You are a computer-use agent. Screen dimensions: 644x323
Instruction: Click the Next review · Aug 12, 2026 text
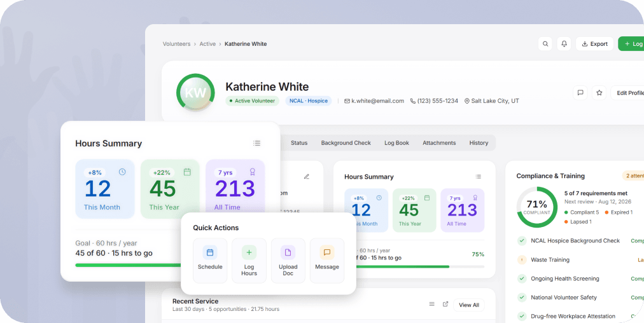598,202
